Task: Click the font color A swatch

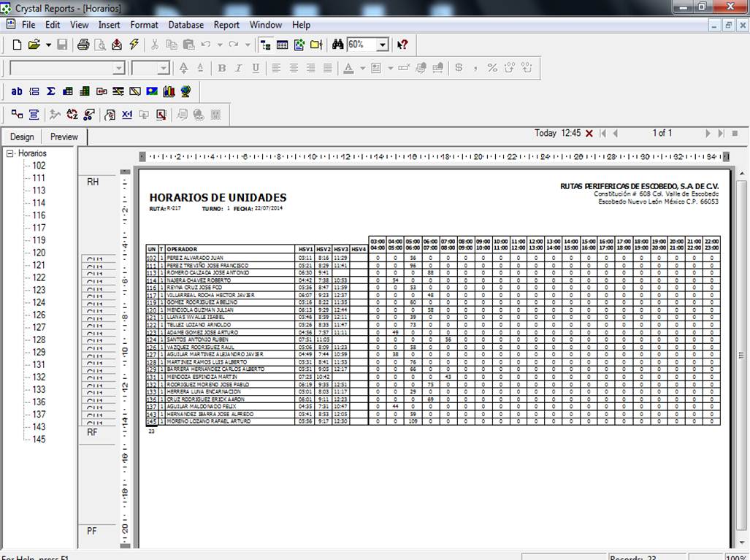Action: click(348, 69)
